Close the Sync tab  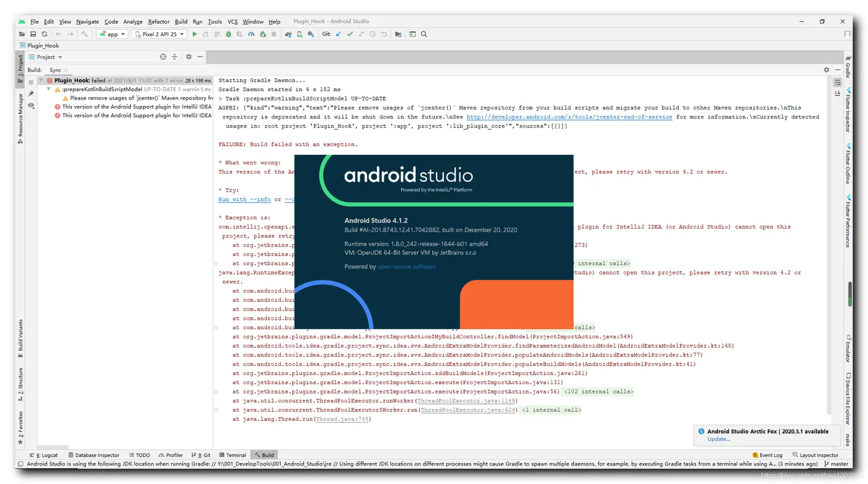click(x=66, y=70)
